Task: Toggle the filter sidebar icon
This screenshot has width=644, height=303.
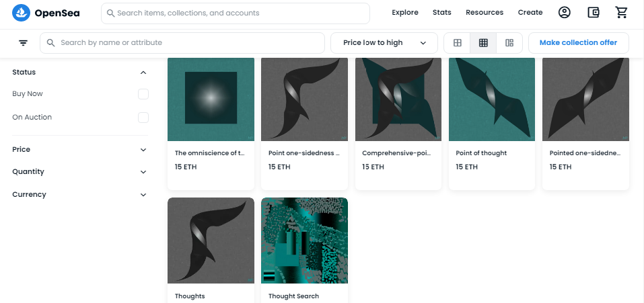Action: pyautogui.click(x=24, y=42)
